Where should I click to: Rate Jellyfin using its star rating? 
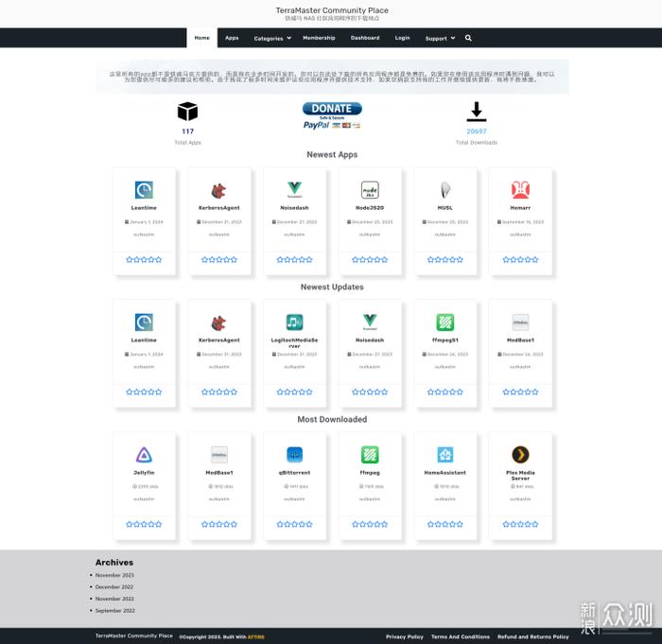[x=144, y=524]
